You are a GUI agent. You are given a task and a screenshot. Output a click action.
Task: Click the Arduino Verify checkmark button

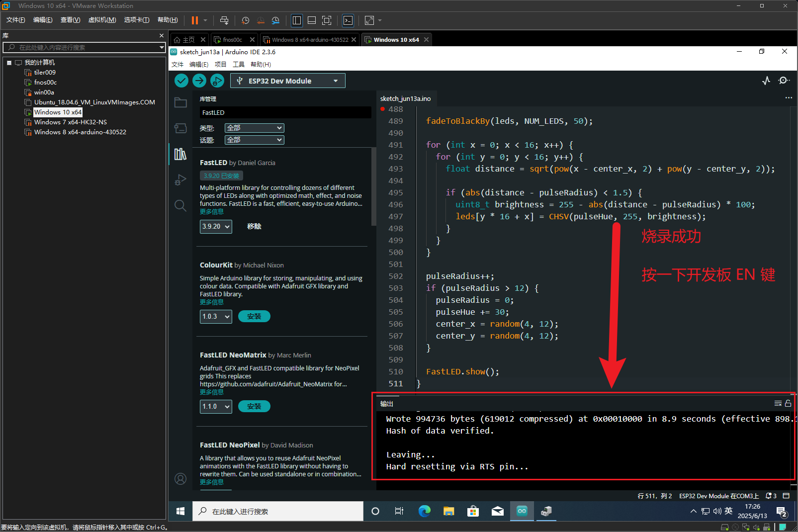click(181, 81)
